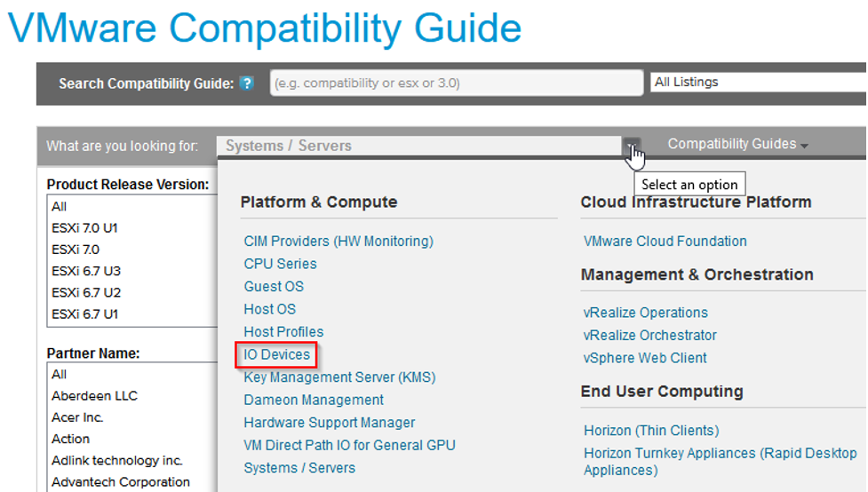
Task: Select CPU Series option
Action: [280, 264]
